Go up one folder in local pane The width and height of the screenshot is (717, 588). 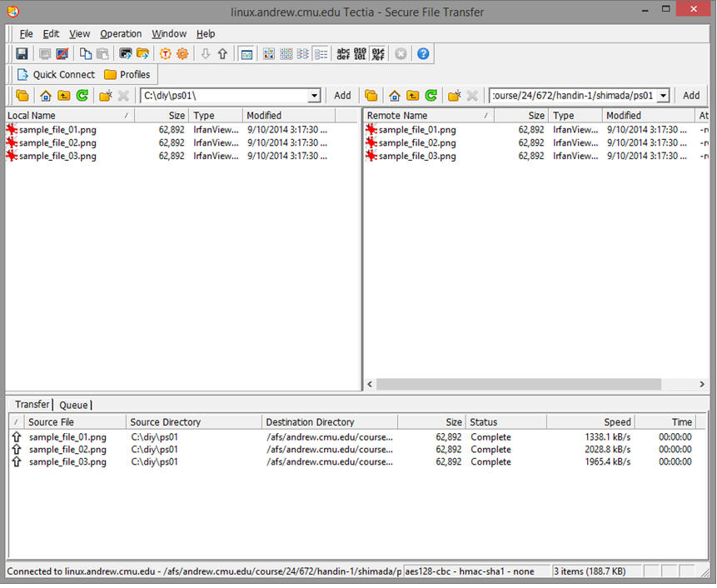63,96
